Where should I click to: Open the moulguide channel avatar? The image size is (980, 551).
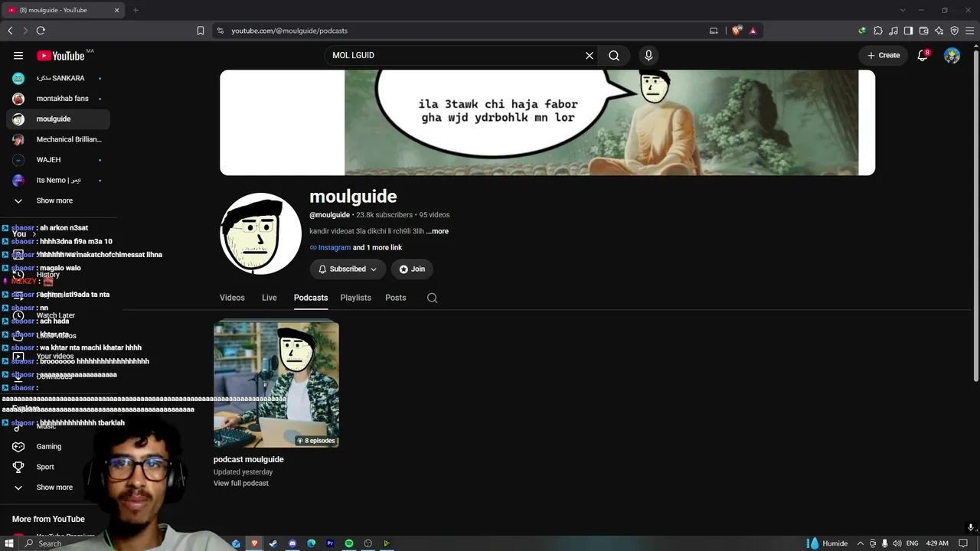click(260, 233)
